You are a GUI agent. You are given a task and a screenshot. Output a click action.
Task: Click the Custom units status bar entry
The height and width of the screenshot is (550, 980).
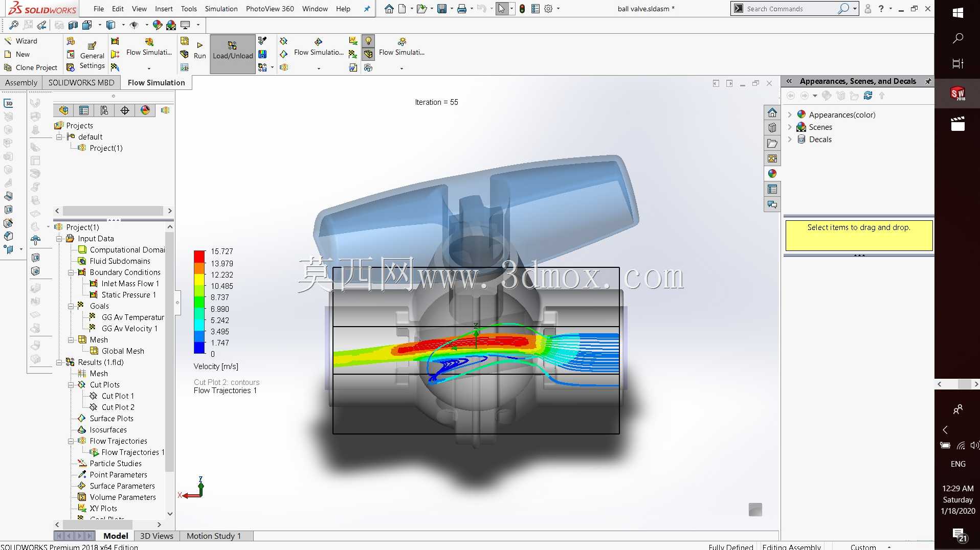(x=863, y=546)
